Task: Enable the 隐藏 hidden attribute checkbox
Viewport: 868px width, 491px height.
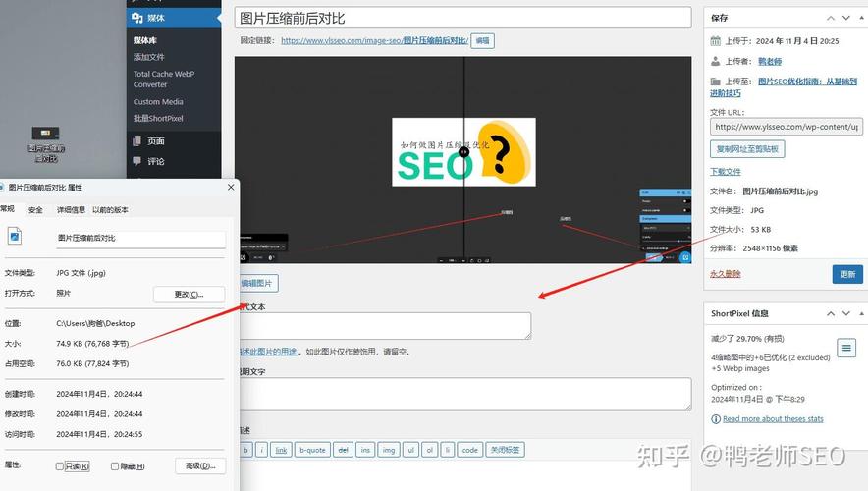Action: click(115, 466)
